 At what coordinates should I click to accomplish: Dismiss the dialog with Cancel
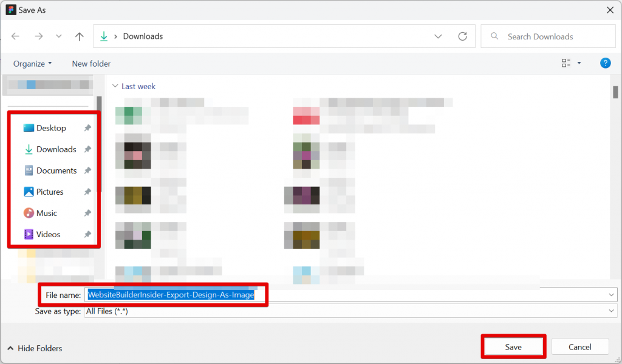[x=580, y=346]
